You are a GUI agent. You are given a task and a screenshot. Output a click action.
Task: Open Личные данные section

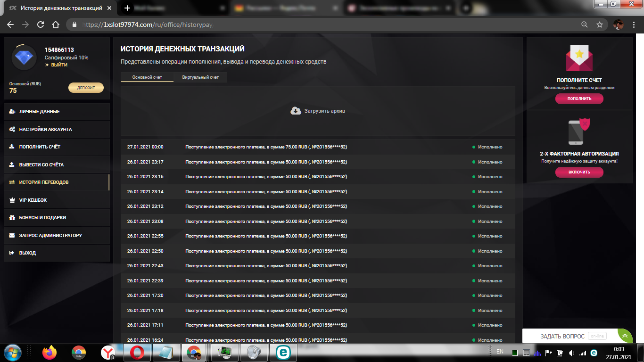pos(57,112)
